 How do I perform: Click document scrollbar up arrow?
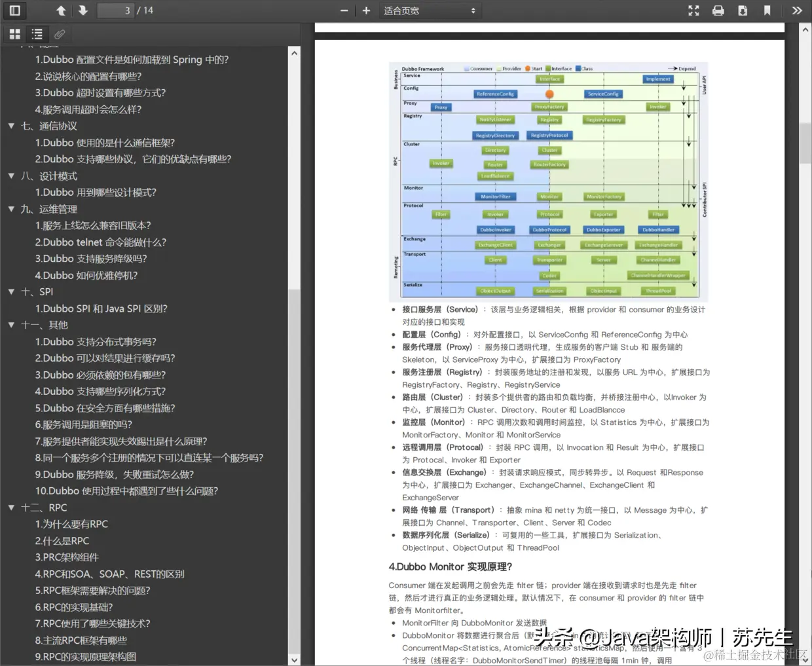(806, 29)
